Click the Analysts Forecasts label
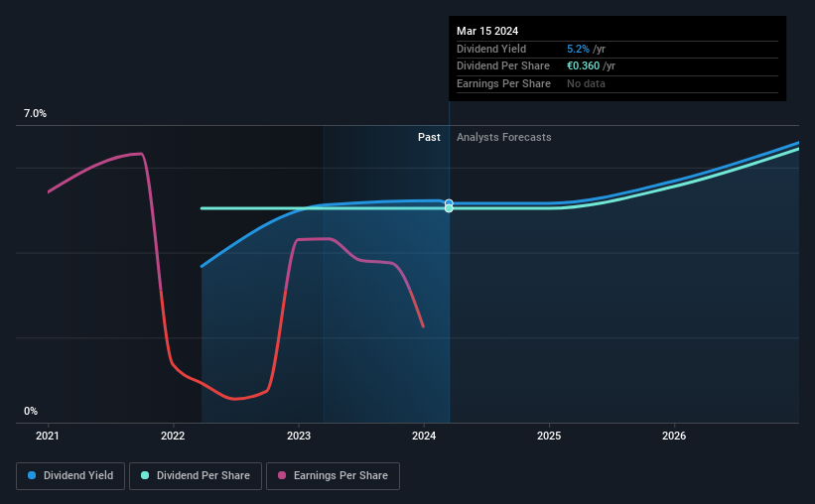 click(503, 137)
